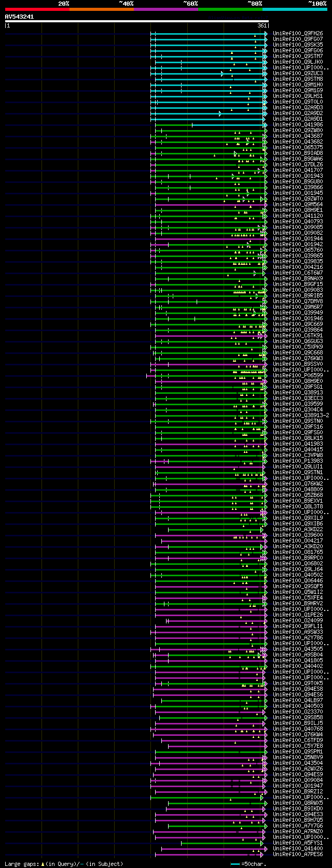The width and height of the screenshot is (332, 868).
Task: Click hit label UniRef100_Q41120
Action: click(298, 216)
